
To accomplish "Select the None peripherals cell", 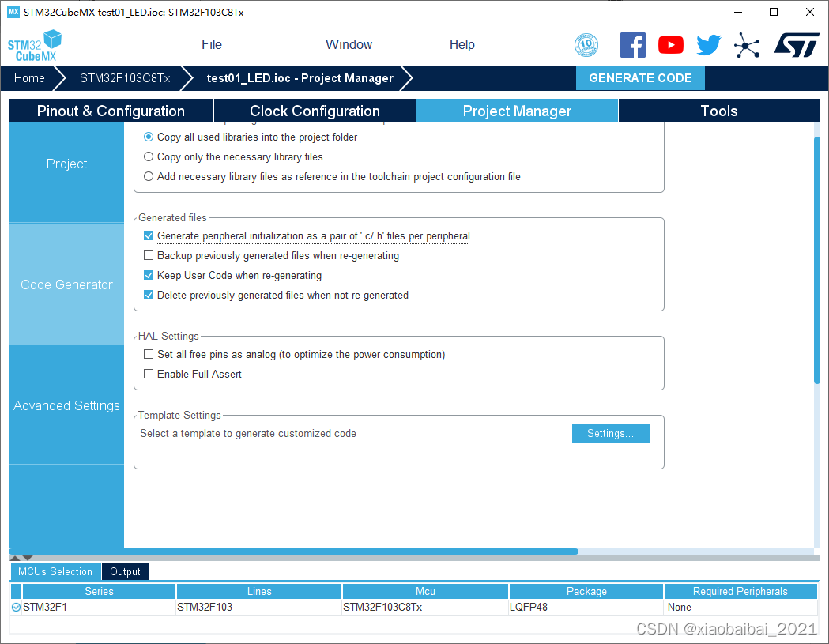I will pos(740,607).
